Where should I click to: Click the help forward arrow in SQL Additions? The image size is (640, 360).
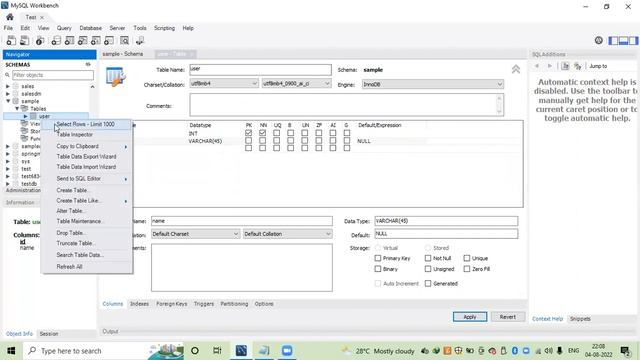point(550,66)
